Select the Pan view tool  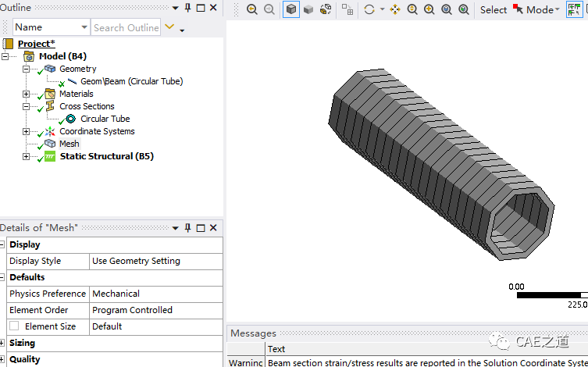pos(395,9)
